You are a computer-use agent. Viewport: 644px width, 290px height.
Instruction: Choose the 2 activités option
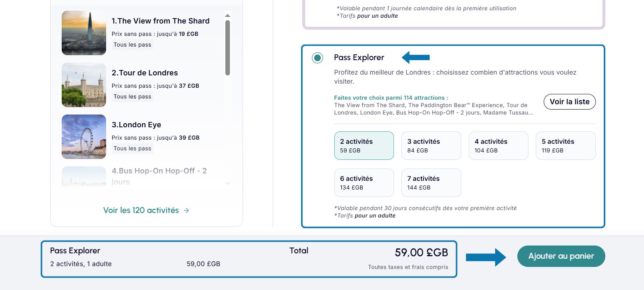(364, 145)
